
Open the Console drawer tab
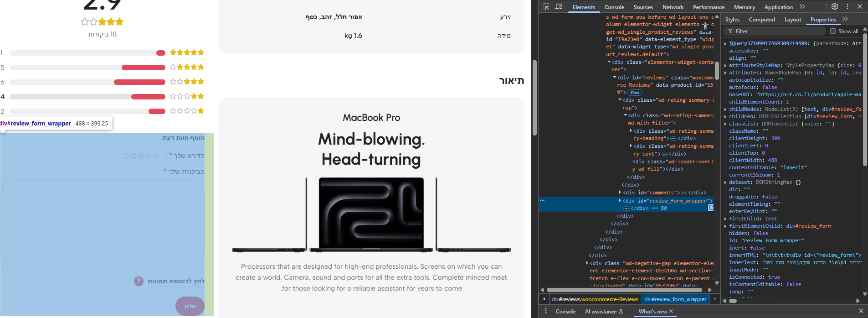[565, 312]
